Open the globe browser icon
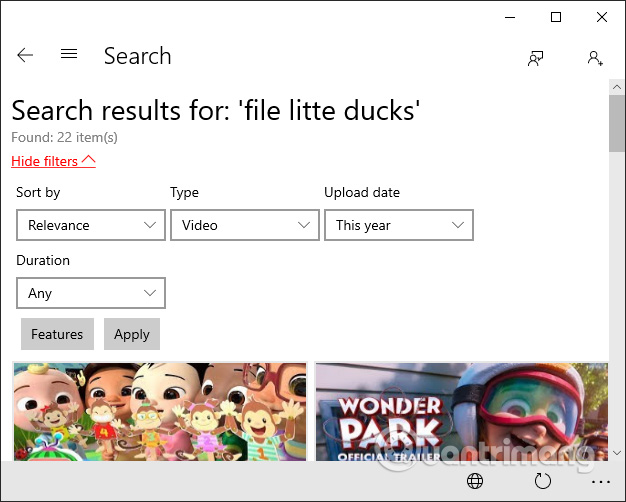Viewport: 626px width, 502px height. click(475, 481)
